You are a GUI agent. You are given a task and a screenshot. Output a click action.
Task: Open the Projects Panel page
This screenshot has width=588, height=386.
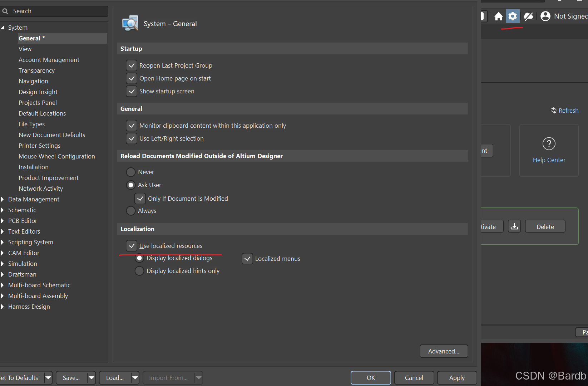tap(38, 103)
